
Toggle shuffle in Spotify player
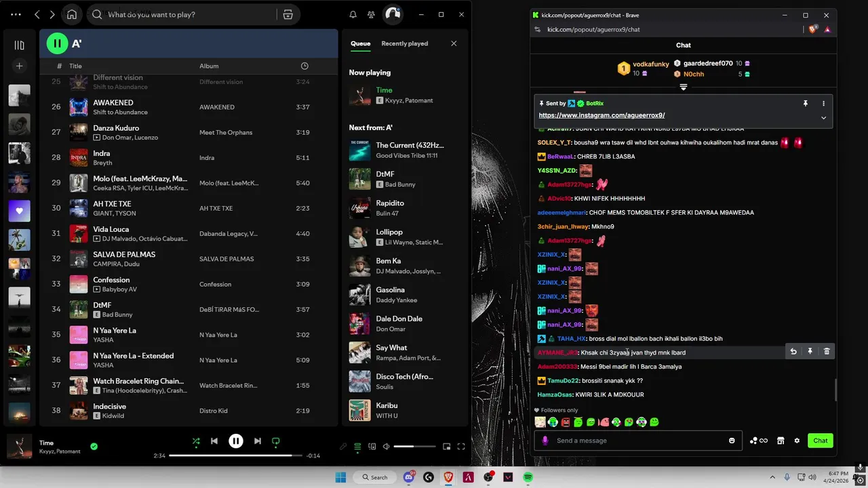point(195,441)
